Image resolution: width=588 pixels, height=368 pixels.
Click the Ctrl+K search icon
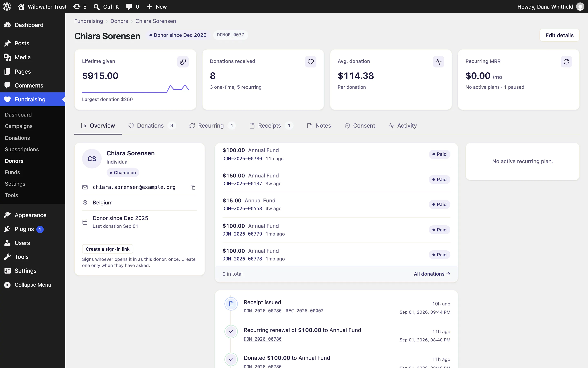(96, 7)
